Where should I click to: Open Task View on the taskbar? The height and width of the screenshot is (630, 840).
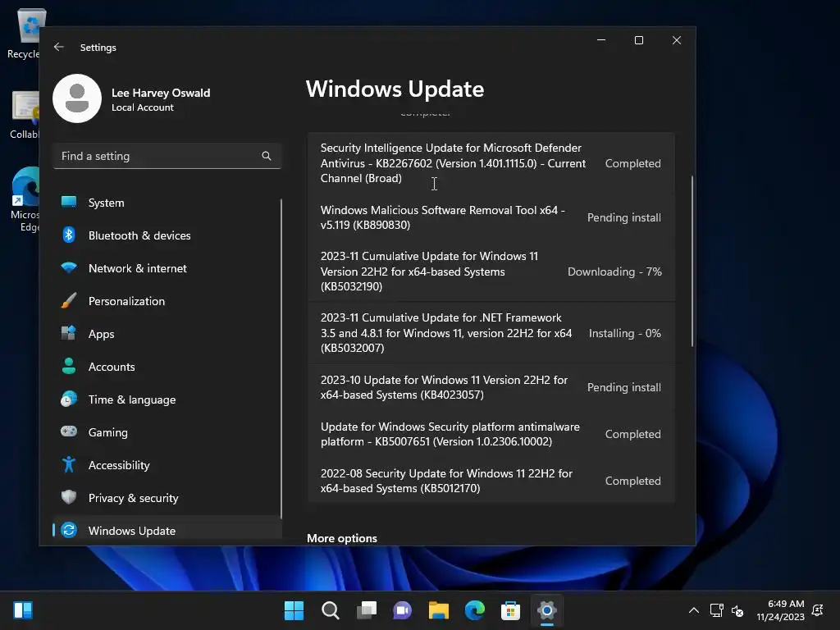367,610
